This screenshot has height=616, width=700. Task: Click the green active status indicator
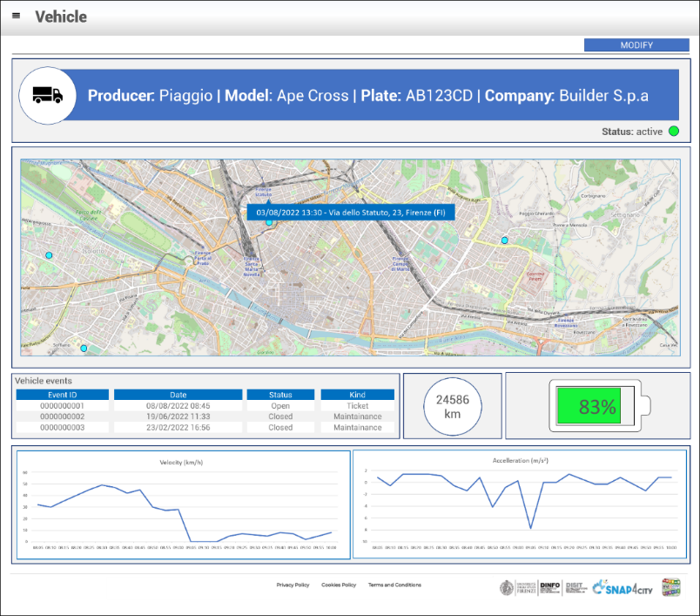pos(674,132)
